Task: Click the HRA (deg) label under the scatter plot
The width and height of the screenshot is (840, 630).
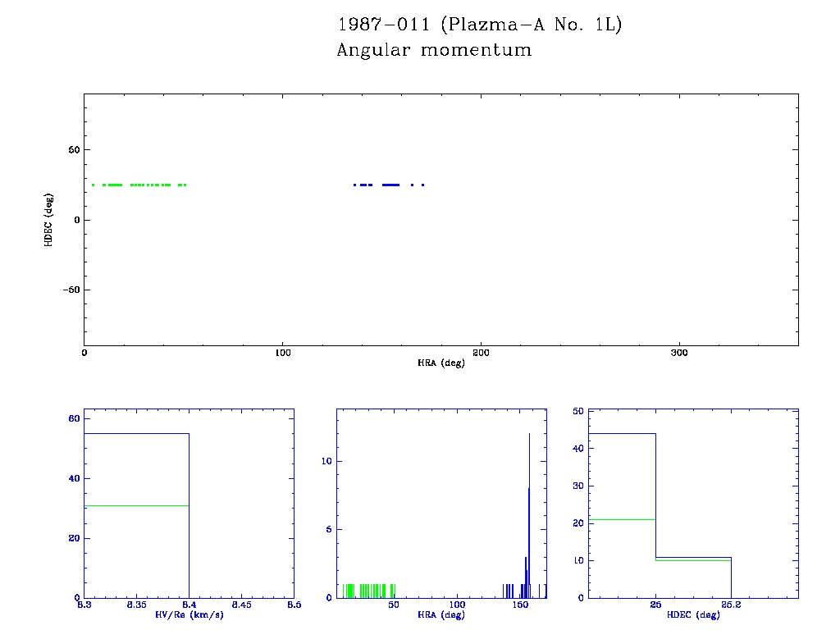Action: (x=441, y=363)
